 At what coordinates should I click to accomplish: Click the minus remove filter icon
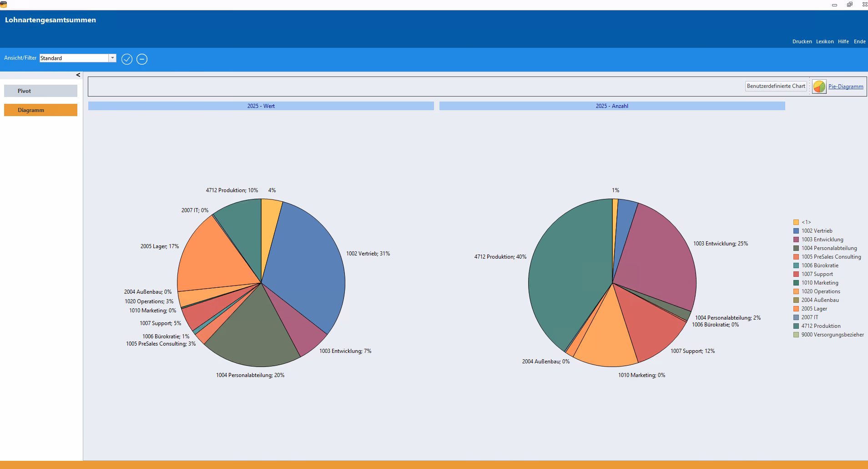pos(142,59)
